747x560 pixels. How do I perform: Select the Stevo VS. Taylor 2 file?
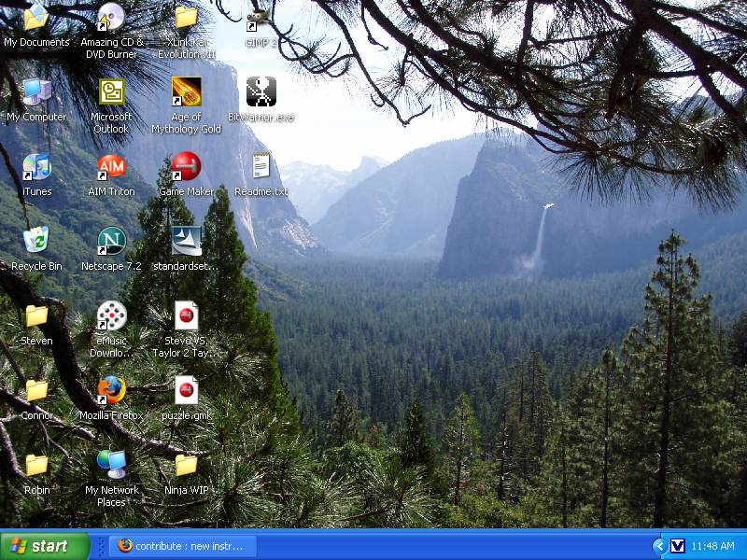186,315
